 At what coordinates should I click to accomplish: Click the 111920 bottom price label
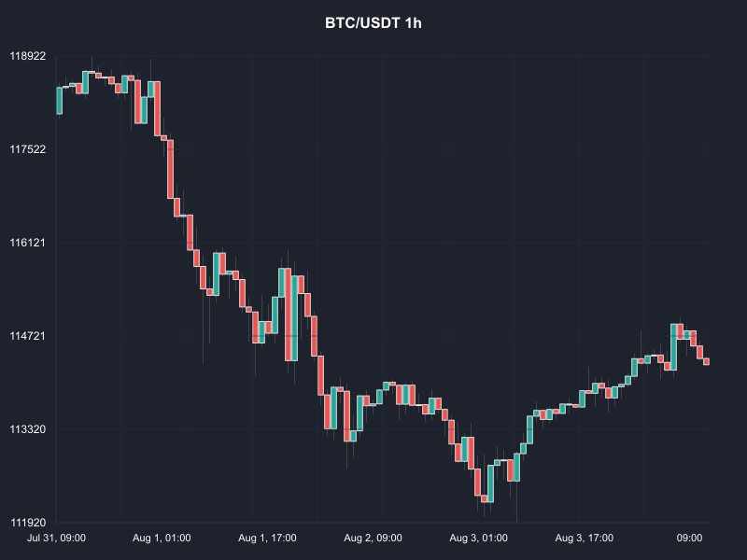(x=28, y=523)
